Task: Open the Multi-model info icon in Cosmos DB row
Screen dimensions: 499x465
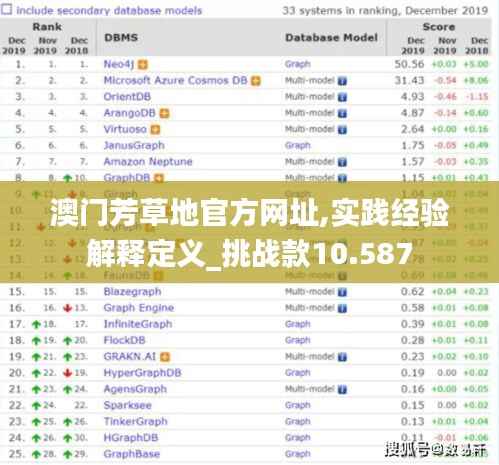Action: point(342,81)
